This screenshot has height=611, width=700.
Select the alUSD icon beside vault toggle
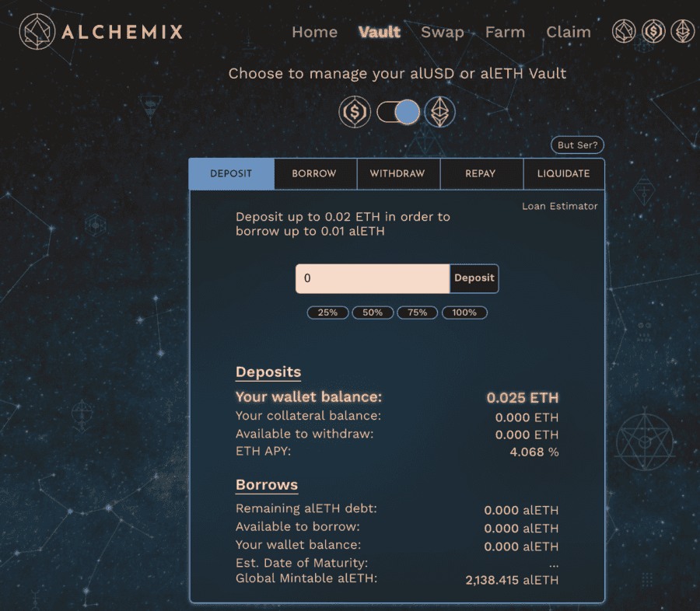point(355,113)
